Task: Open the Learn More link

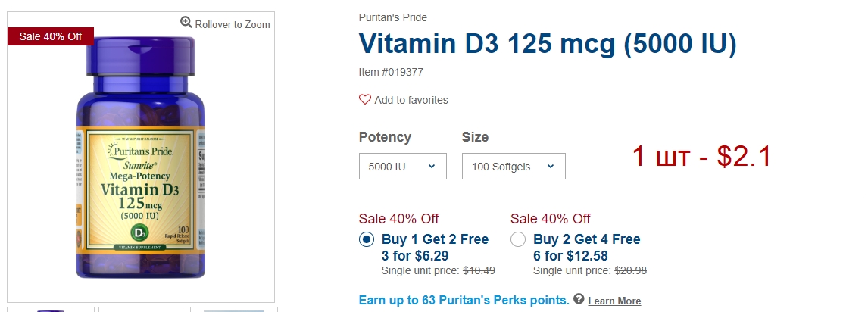Action: coord(614,301)
